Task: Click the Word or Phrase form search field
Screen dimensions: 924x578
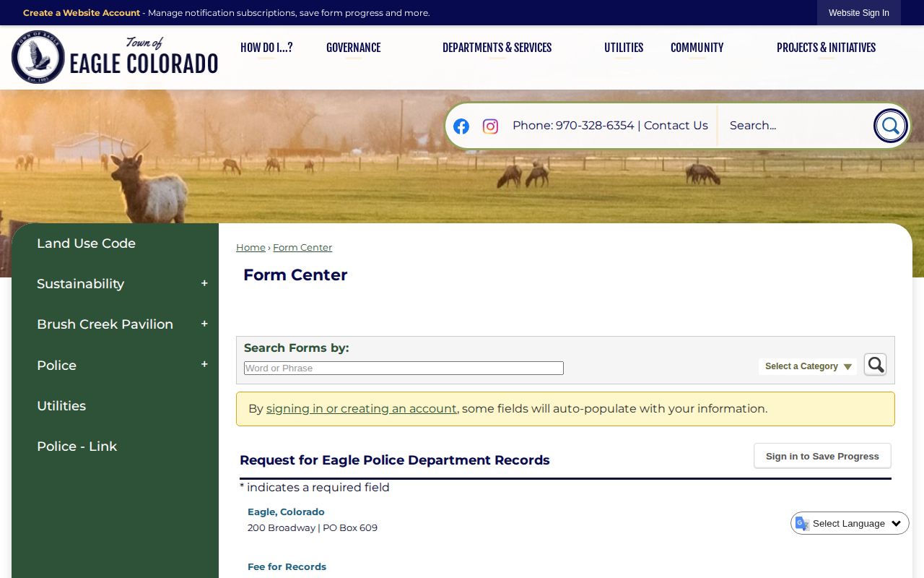Action: pyautogui.click(x=404, y=368)
